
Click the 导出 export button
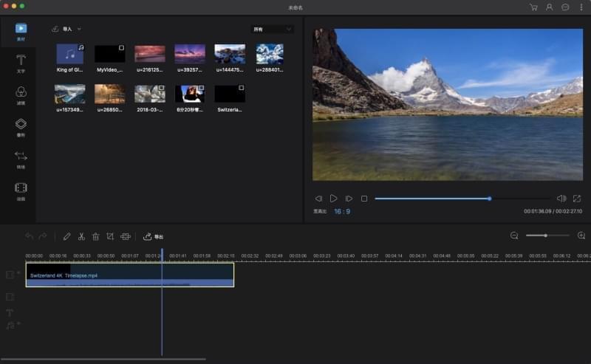tap(154, 236)
